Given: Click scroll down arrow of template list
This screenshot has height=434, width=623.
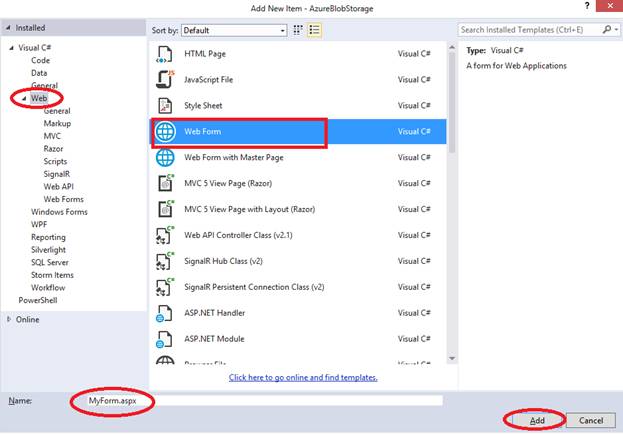Looking at the screenshot, I should point(452,358).
